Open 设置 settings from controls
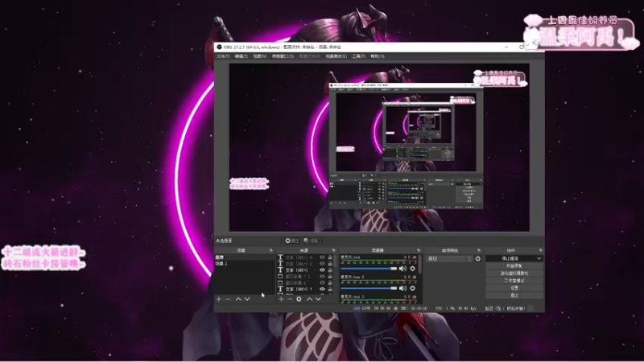 click(x=514, y=288)
